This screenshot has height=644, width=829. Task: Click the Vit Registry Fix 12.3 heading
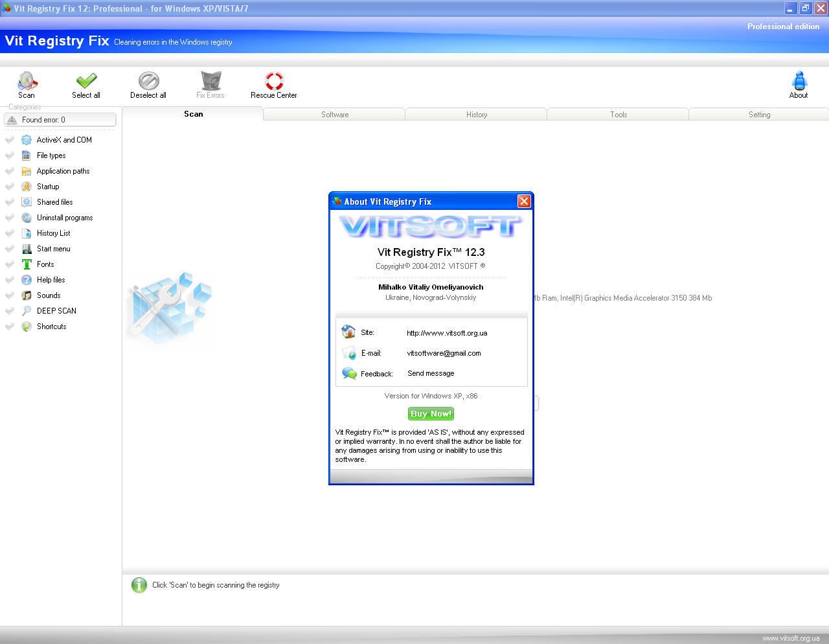coord(431,252)
